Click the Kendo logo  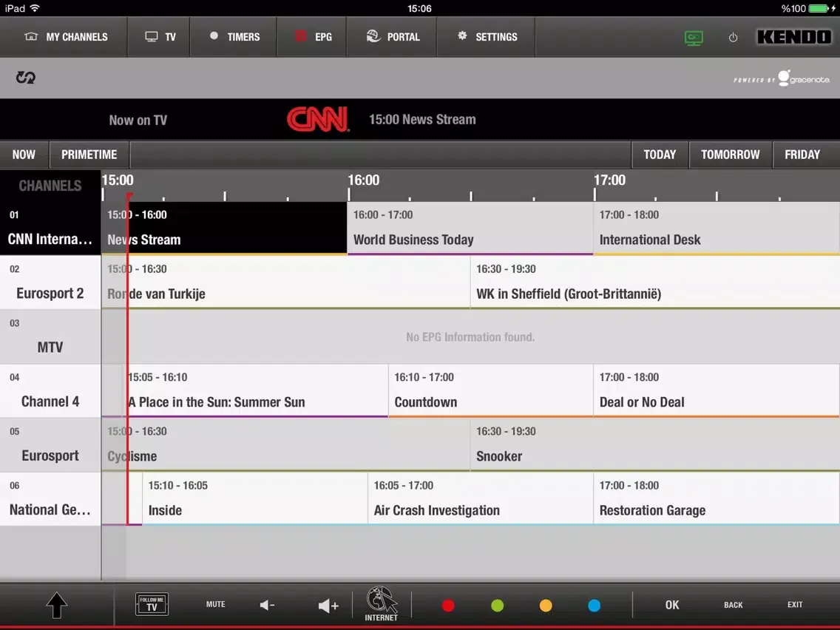(794, 37)
